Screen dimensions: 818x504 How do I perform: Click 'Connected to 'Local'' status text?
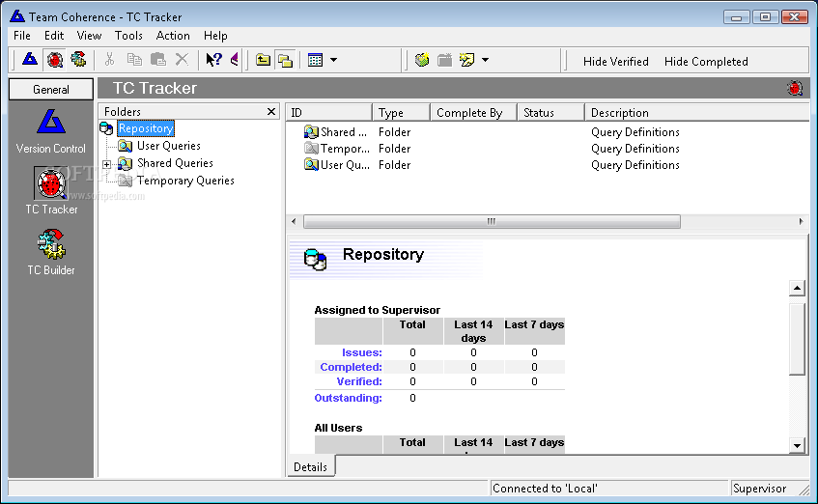(545, 489)
